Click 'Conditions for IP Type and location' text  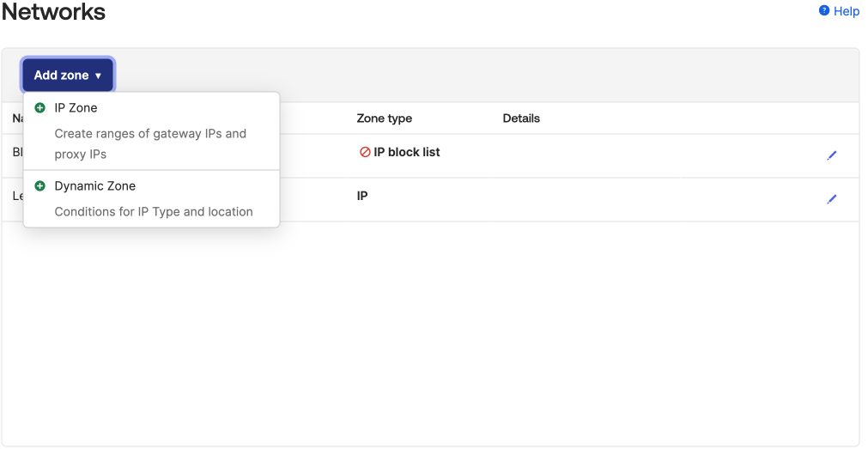[x=154, y=212]
